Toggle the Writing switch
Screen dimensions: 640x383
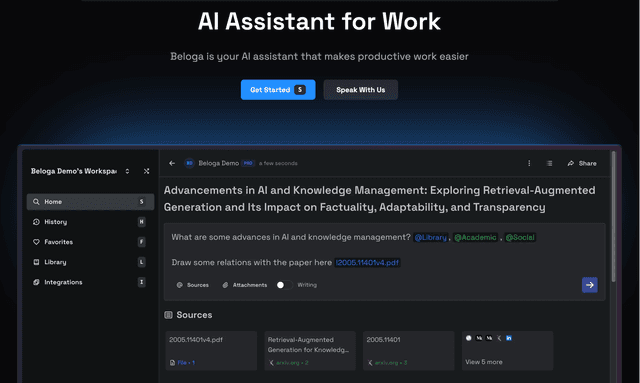284,285
